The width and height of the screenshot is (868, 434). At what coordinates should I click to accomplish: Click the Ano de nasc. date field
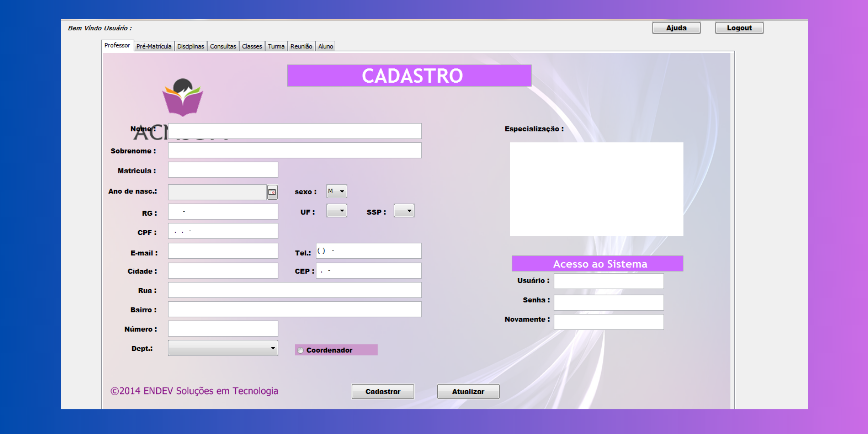pyautogui.click(x=217, y=192)
